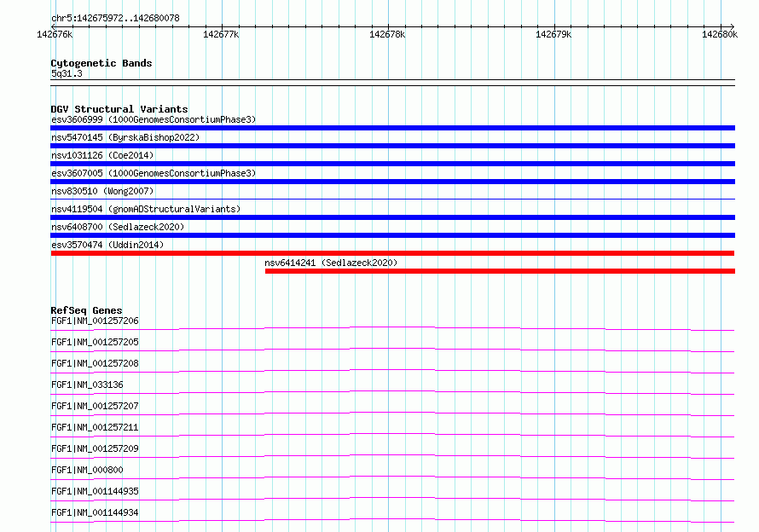Screen dimensions: 759x532
Task: Open variant nsv5470145 (ByrskaBishop2022) label
Action: (125, 137)
